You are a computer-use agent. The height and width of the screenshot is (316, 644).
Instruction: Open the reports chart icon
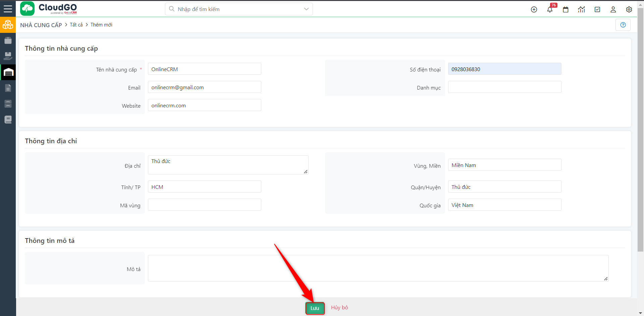tap(582, 9)
